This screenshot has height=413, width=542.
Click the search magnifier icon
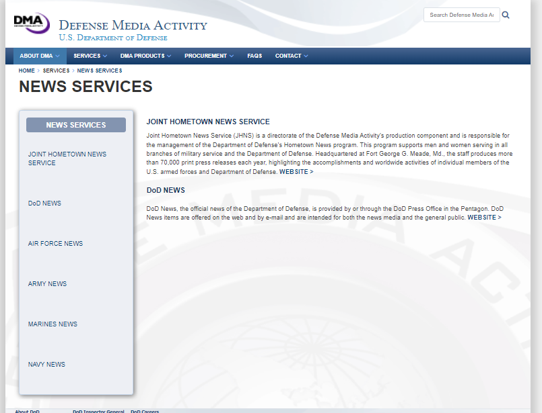point(505,15)
